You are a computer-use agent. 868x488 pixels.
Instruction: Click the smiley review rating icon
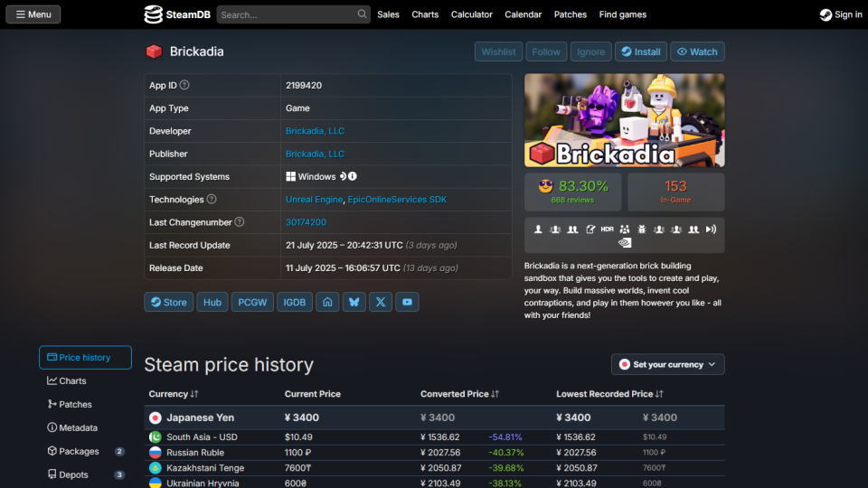pyautogui.click(x=545, y=186)
